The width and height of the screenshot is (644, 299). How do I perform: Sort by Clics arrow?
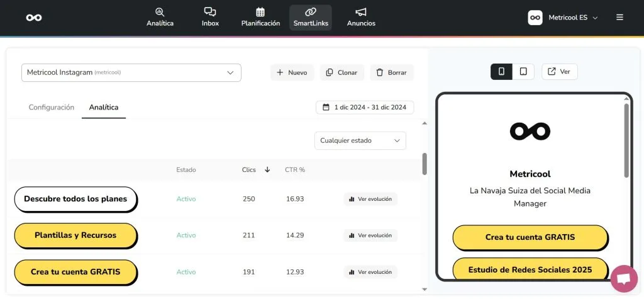point(267,169)
